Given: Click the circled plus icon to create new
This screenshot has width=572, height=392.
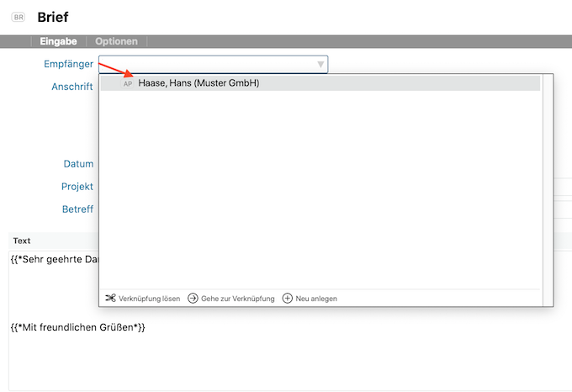Looking at the screenshot, I should [288, 298].
